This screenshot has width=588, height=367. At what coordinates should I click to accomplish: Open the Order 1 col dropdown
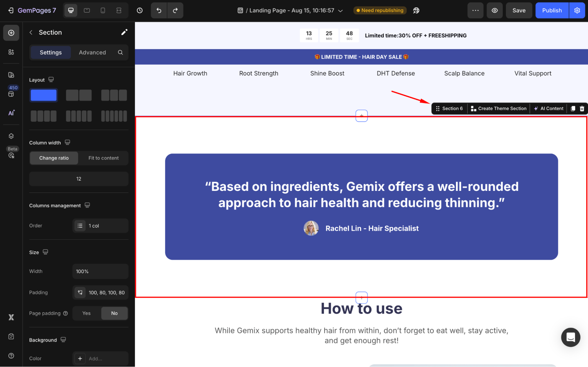(x=100, y=226)
